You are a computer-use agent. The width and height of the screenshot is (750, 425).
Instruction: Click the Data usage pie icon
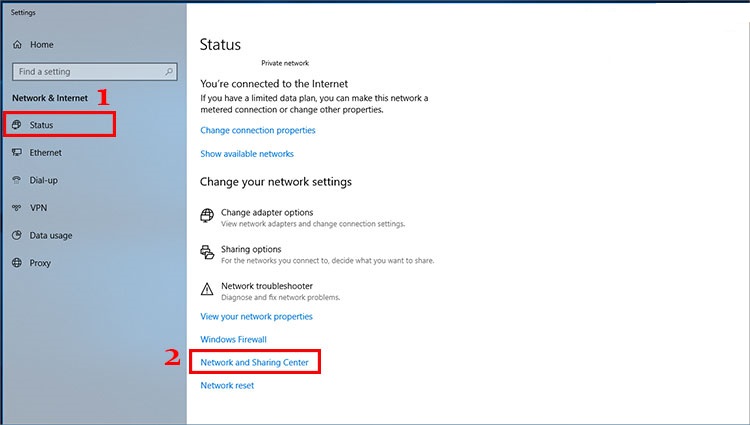click(17, 235)
